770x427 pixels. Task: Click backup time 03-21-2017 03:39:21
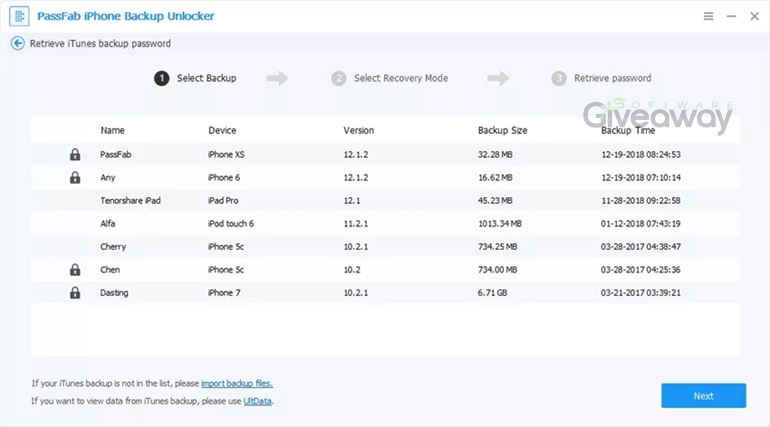coord(641,293)
